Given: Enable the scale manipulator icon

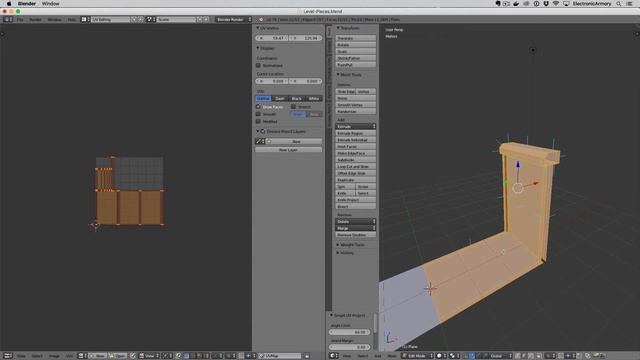Looking at the screenshot, I should [x=486, y=356].
